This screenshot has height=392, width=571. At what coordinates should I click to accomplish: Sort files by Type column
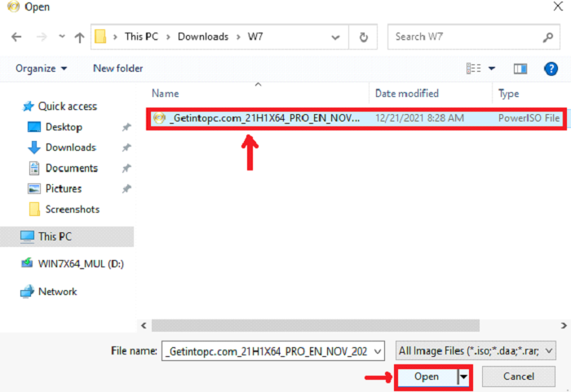[x=509, y=94]
